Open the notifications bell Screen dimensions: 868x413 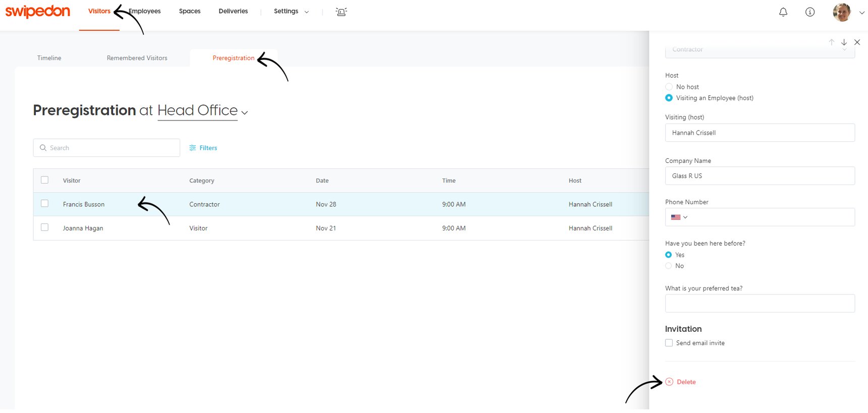click(783, 12)
